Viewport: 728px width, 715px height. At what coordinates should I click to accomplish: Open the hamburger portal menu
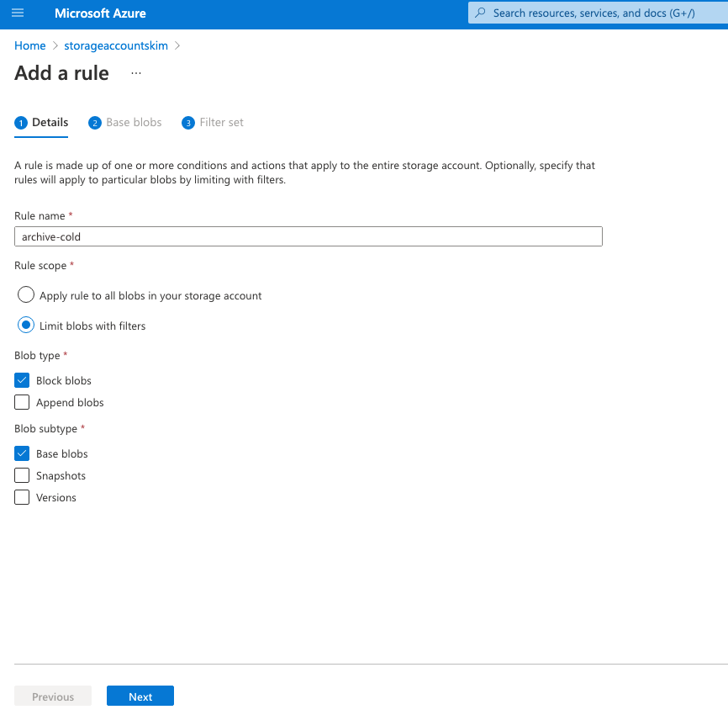18,13
